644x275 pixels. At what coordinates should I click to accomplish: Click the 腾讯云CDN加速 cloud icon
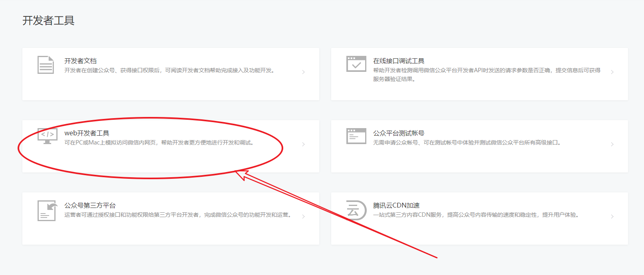(x=356, y=210)
